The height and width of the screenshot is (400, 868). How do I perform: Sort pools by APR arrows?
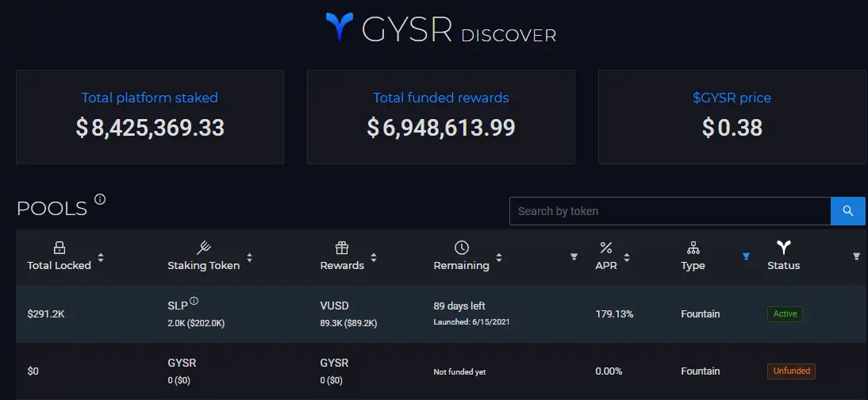click(x=627, y=258)
